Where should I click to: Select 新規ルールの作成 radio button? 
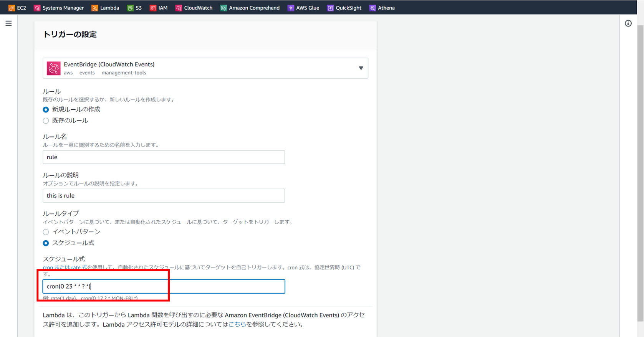pos(46,109)
